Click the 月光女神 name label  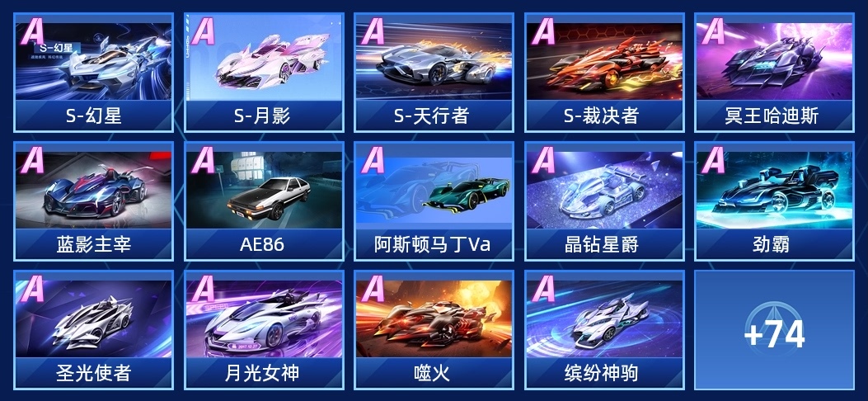[262, 373]
